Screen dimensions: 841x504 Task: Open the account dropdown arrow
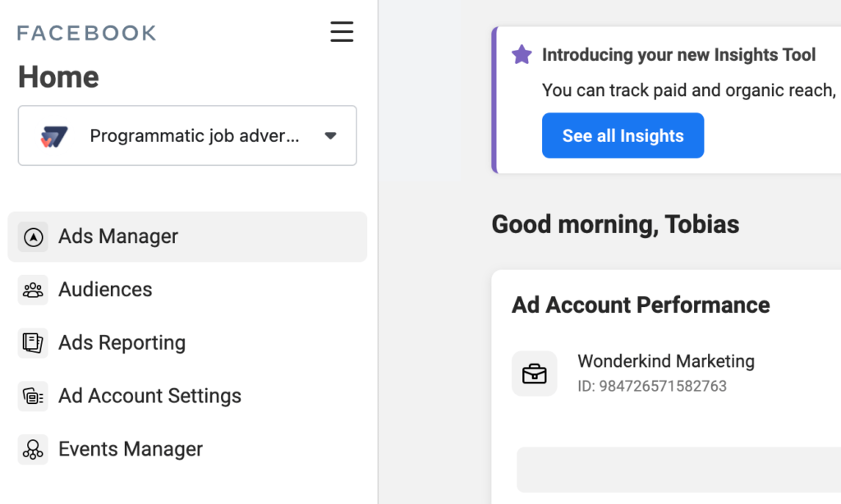tap(330, 136)
